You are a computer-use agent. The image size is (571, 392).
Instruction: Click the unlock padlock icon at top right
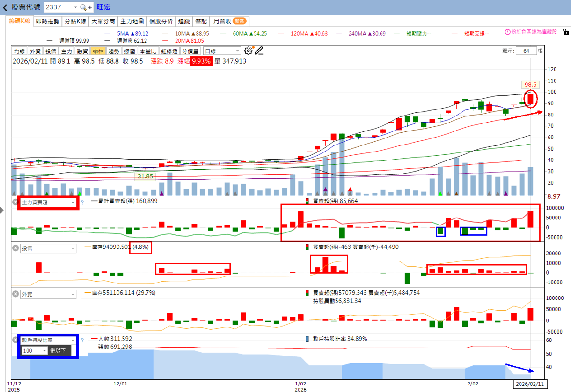565,32
